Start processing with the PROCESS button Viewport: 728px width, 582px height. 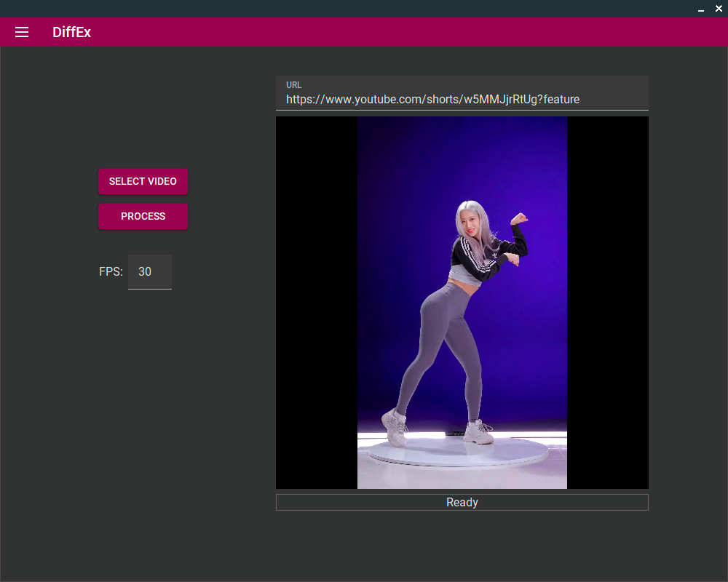point(143,216)
